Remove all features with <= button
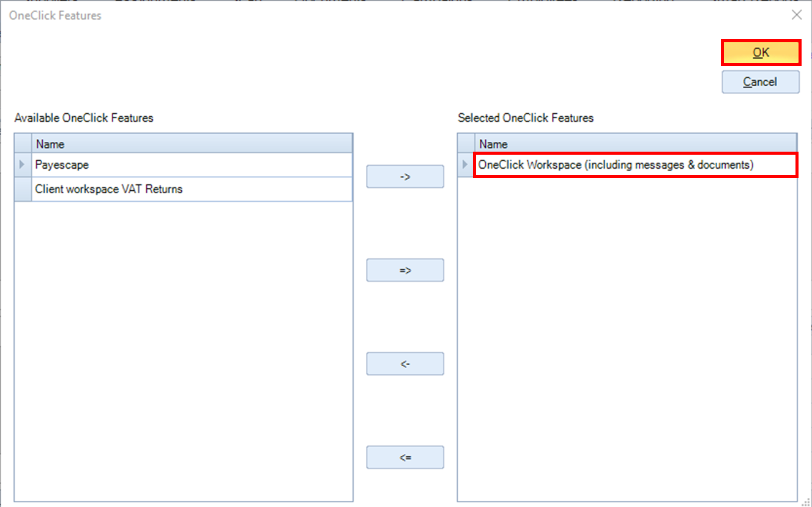812x507 pixels. pyautogui.click(x=405, y=457)
